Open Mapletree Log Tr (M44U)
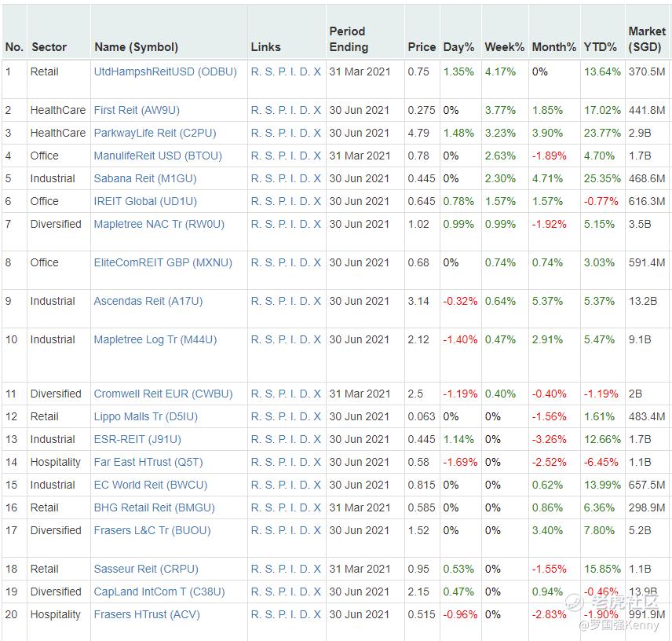Screen dimensions: 672x641 coord(155,339)
